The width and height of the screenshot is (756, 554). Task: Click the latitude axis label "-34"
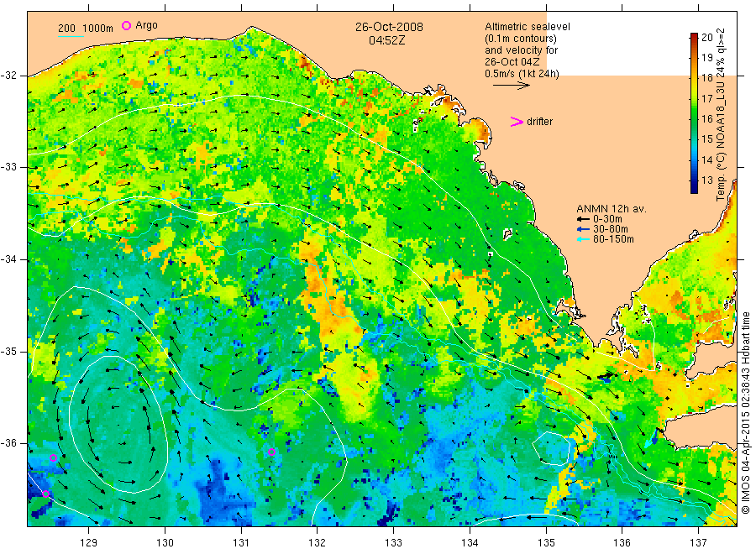[x=9, y=259]
